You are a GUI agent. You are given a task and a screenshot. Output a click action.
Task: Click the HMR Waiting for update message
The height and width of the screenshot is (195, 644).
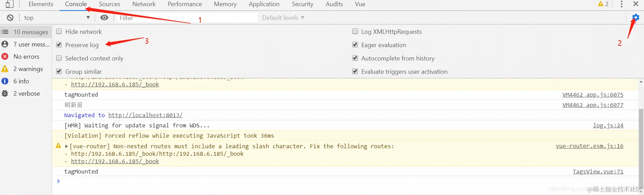137,125
